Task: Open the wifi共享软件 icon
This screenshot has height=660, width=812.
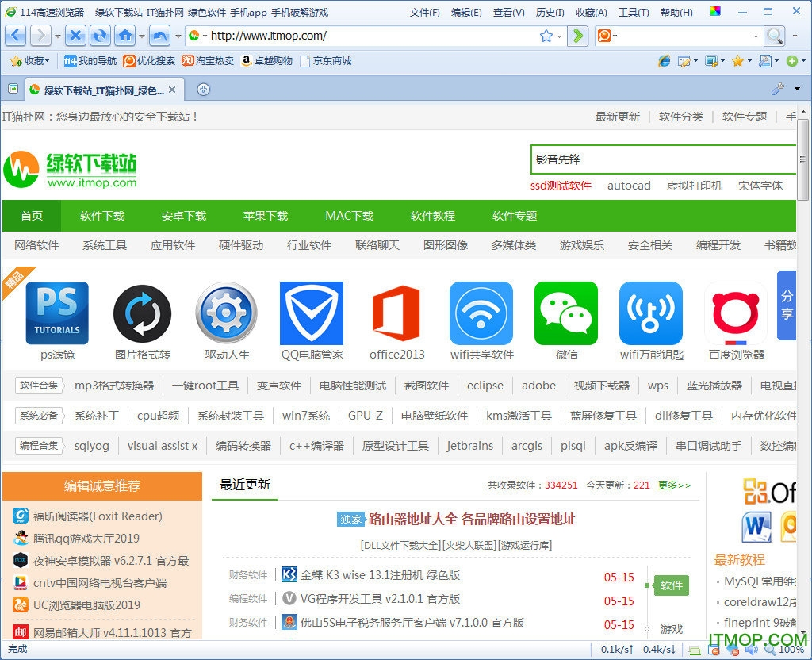Action: (481, 313)
